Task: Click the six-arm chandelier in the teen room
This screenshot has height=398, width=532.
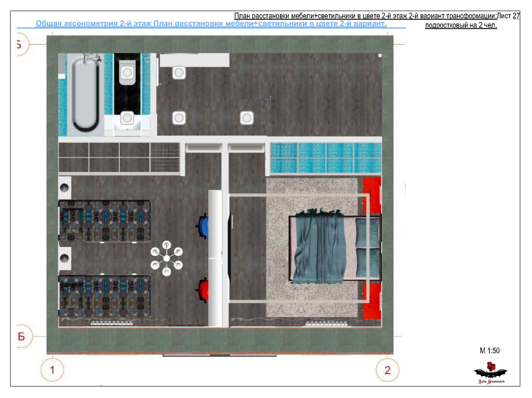Action: pyautogui.click(x=167, y=258)
